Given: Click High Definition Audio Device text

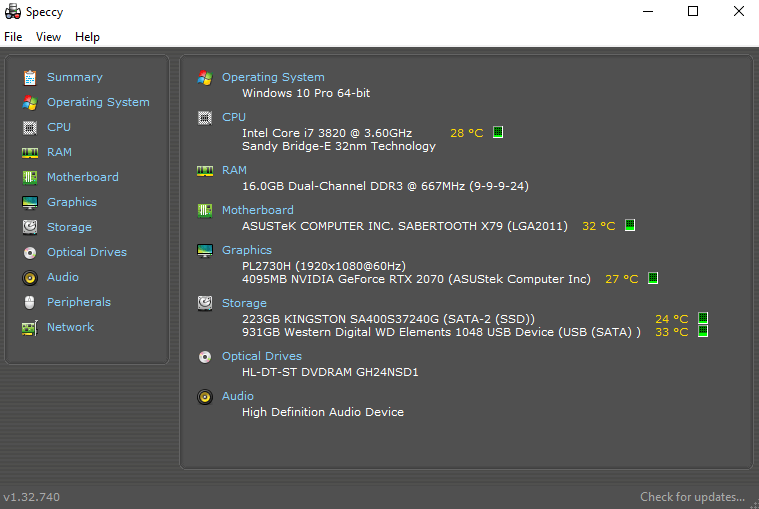Looking at the screenshot, I should pos(323,412).
